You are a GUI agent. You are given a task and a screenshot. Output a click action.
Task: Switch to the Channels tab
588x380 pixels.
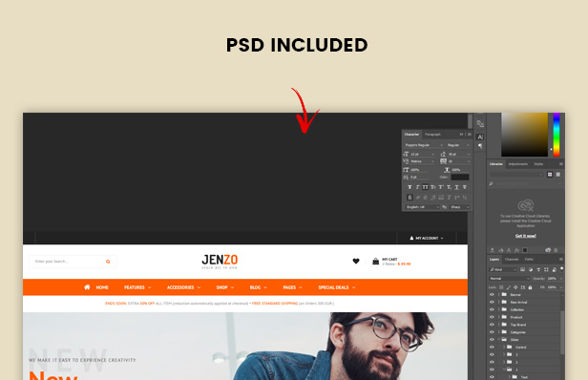click(512, 259)
